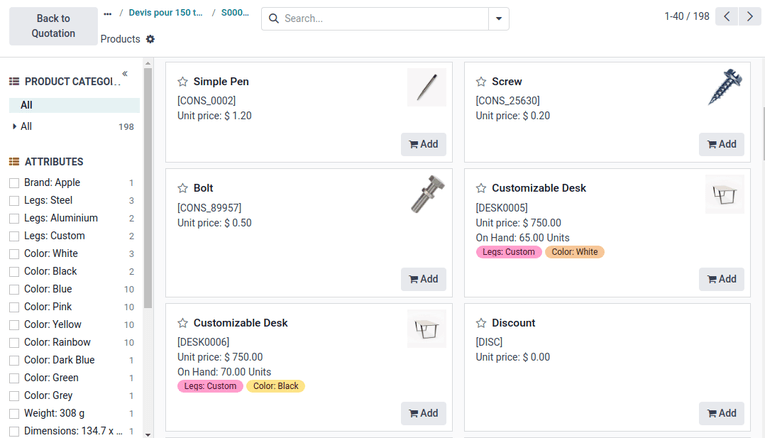The image size is (765, 438).
Task: Mark the Screw product as favorite
Action: click(x=481, y=82)
